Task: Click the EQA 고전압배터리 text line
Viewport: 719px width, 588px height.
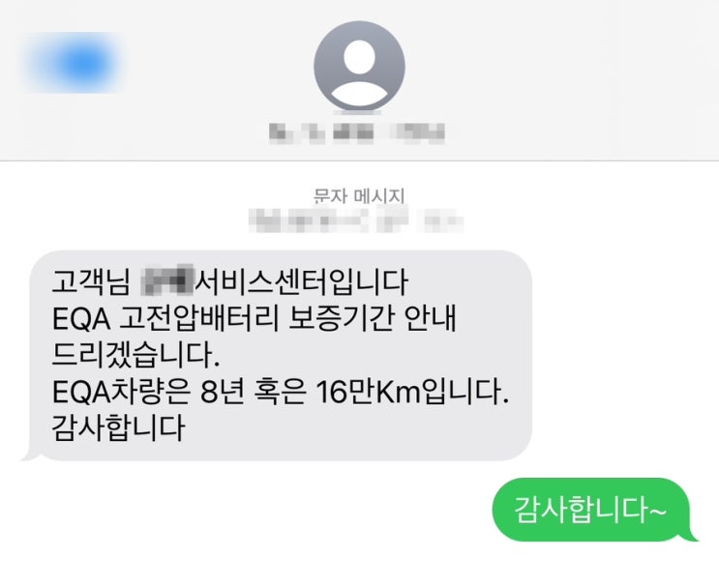Action: pyautogui.click(x=166, y=318)
